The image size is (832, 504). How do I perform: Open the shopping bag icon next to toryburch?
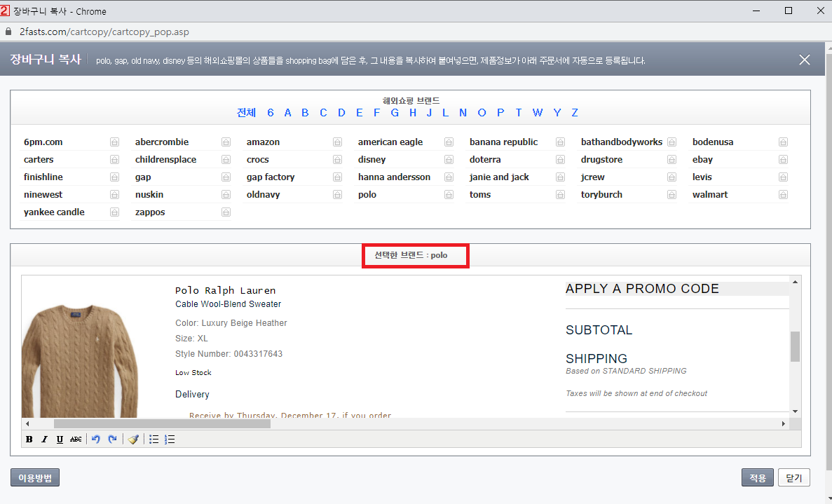coord(671,195)
